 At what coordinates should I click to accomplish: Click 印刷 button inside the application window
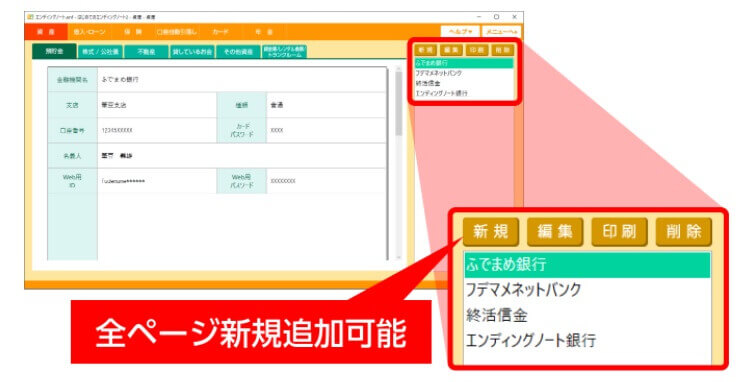point(477,50)
